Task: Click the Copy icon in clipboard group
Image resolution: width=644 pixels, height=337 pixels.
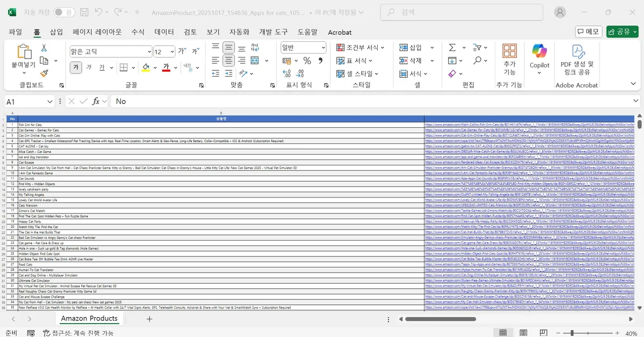Action: point(44,61)
